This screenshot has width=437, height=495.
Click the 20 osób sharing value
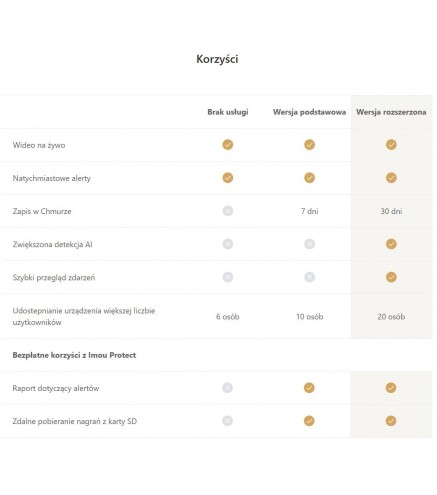391,317
